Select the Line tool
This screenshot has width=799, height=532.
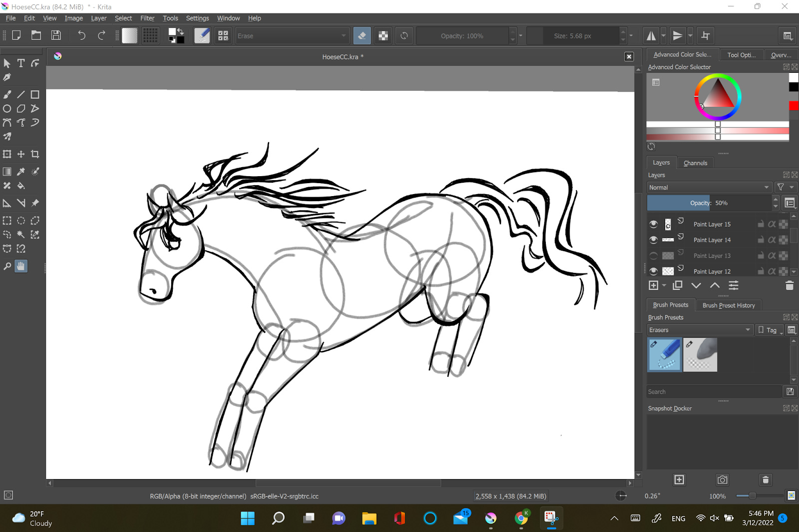coord(21,94)
